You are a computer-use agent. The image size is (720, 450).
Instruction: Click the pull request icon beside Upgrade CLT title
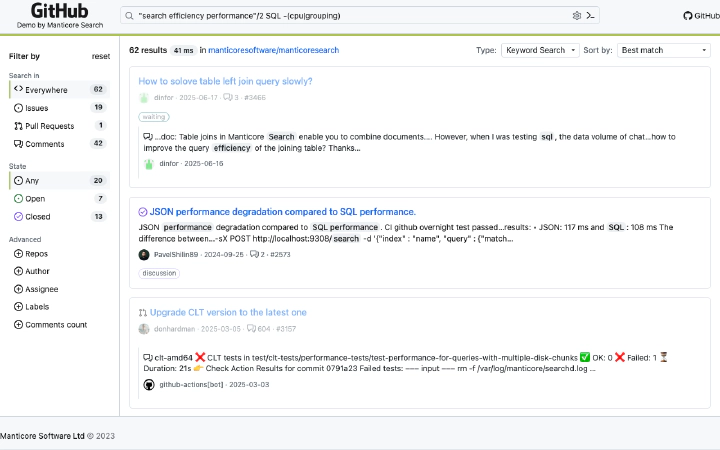pos(143,313)
